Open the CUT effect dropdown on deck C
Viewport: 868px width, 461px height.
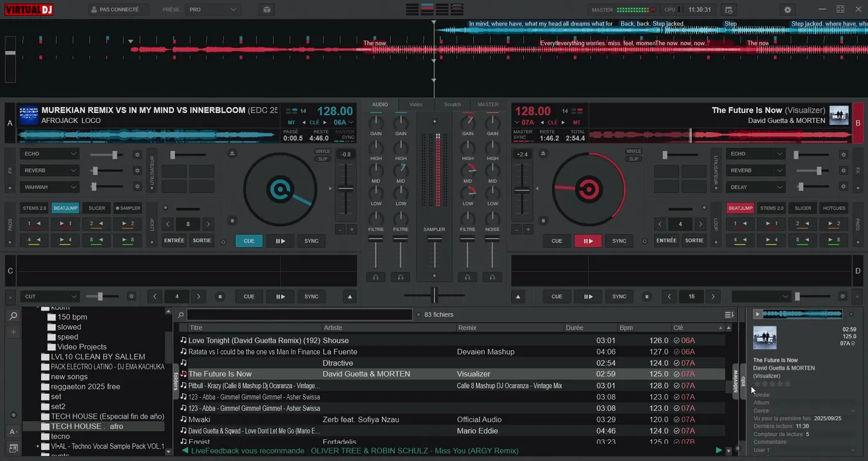point(49,296)
